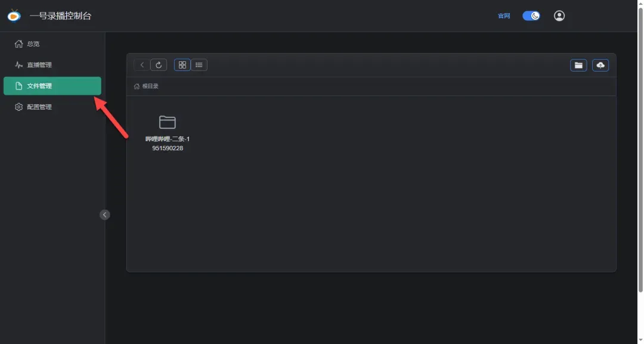
Task: Switch to list view layout
Action: (x=199, y=65)
